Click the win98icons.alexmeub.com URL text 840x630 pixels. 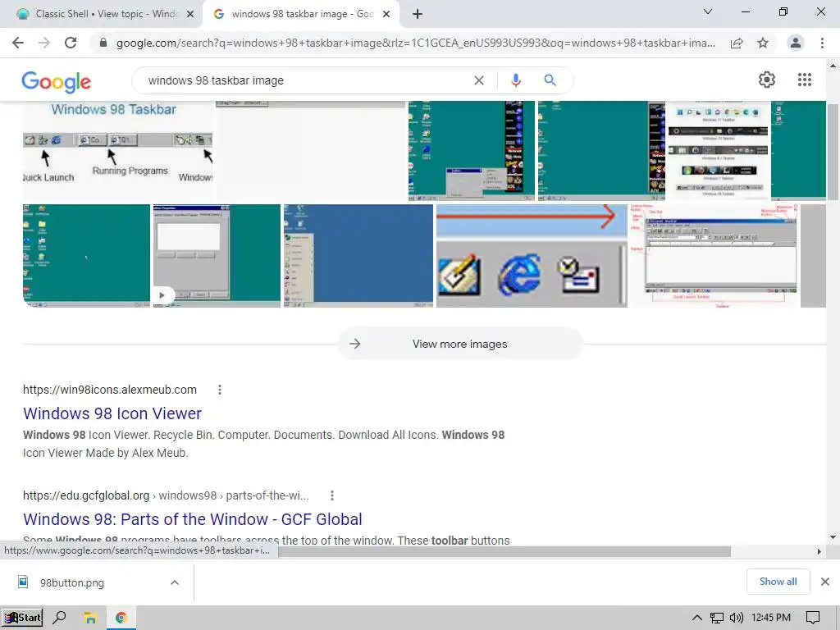click(x=110, y=390)
